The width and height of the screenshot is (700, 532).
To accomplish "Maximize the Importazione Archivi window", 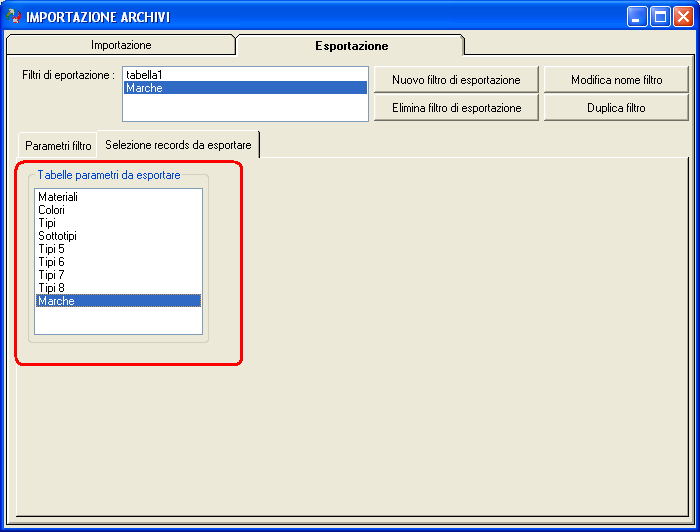I will click(660, 17).
